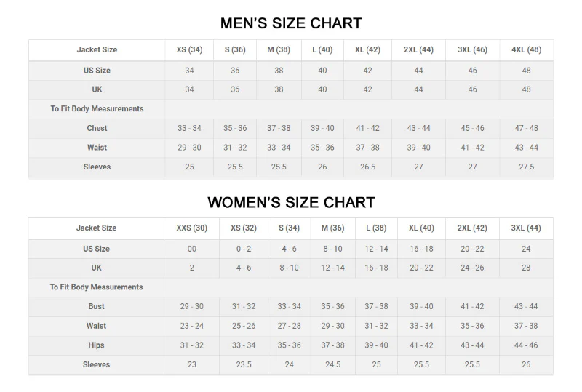
Task: Click the Sleeves label in women's chart
Action: (x=97, y=364)
